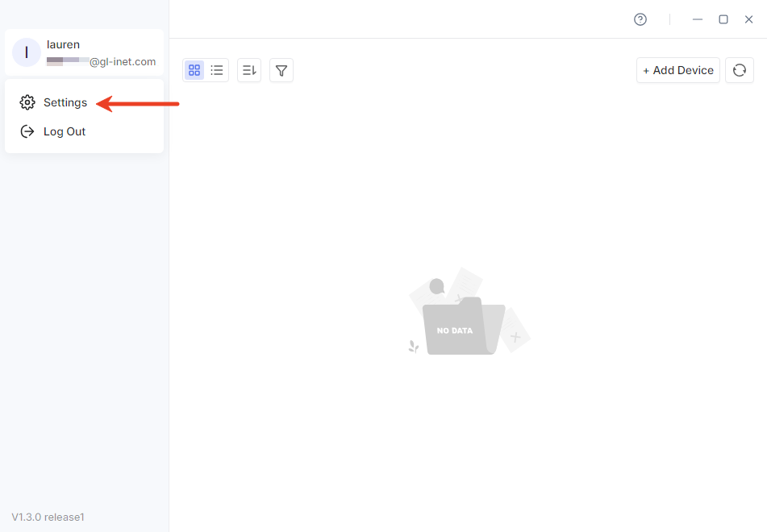Click the Log Out arrow icon
The image size is (767, 532).
(27, 131)
